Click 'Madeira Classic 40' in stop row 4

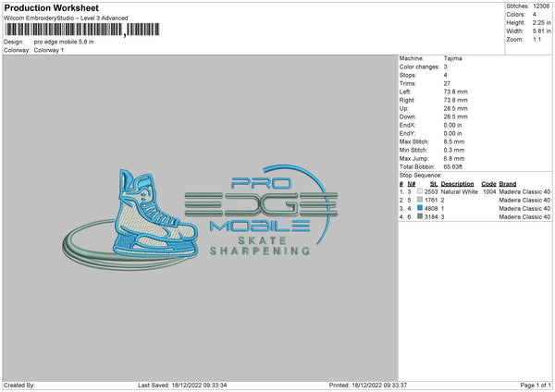point(524,217)
